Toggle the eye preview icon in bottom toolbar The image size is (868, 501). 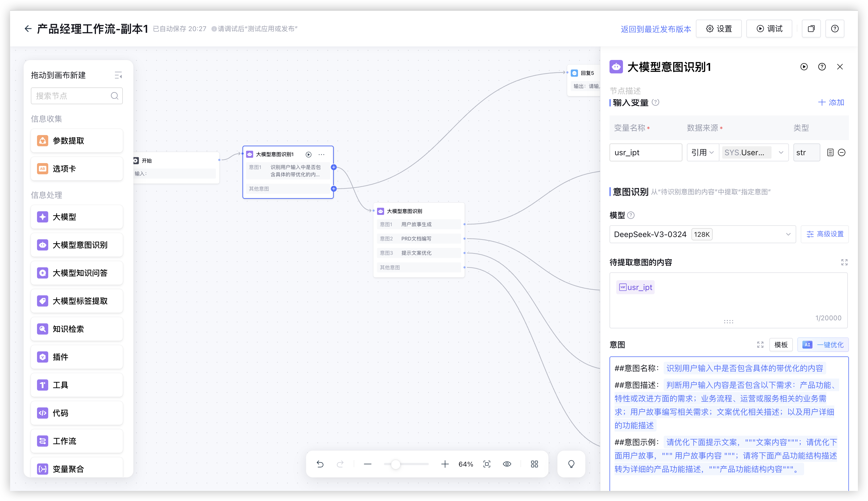pos(507,464)
